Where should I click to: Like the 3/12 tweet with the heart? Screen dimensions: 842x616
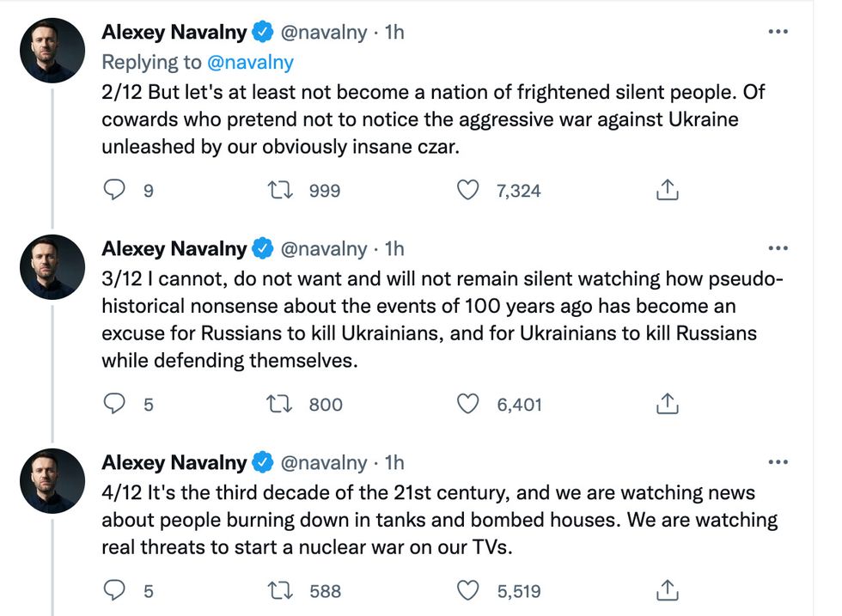pos(468,404)
